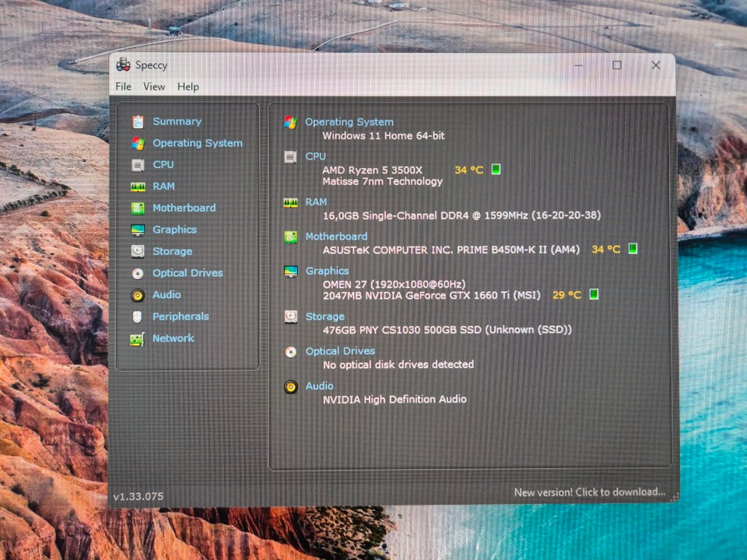Screen dimensions: 747x560
Task: Open the View menu
Action: (x=154, y=86)
